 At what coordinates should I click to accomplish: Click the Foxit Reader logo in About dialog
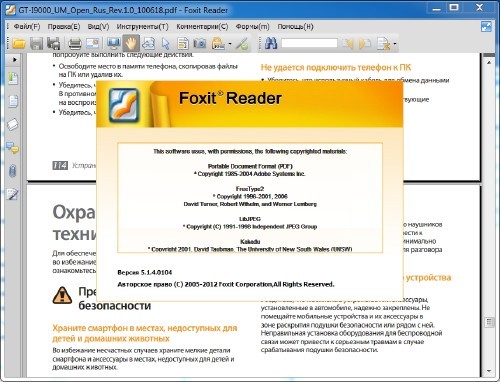tap(124, 105)
